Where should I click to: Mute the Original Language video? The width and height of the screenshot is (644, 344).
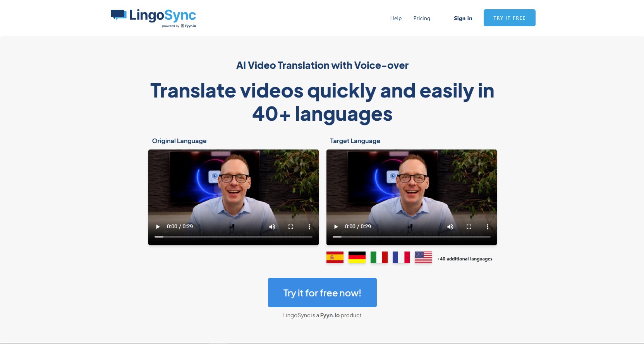(272, 227)
